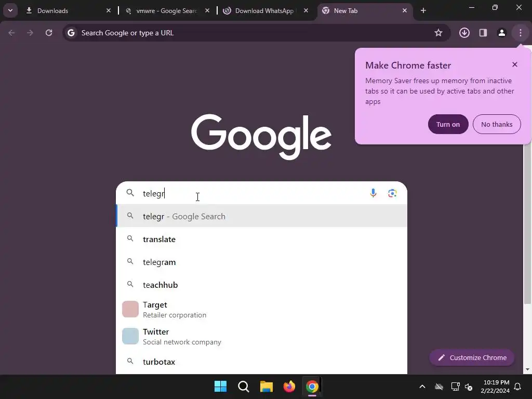The height and width of the screenshot is (399, 532).
Task: Click the muted volume tray icon
Action: [469, 387]
